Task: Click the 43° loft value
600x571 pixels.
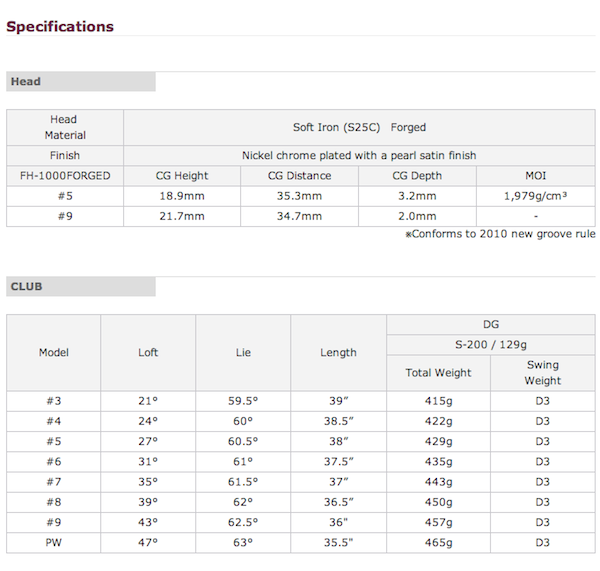Action: [148, 522]
